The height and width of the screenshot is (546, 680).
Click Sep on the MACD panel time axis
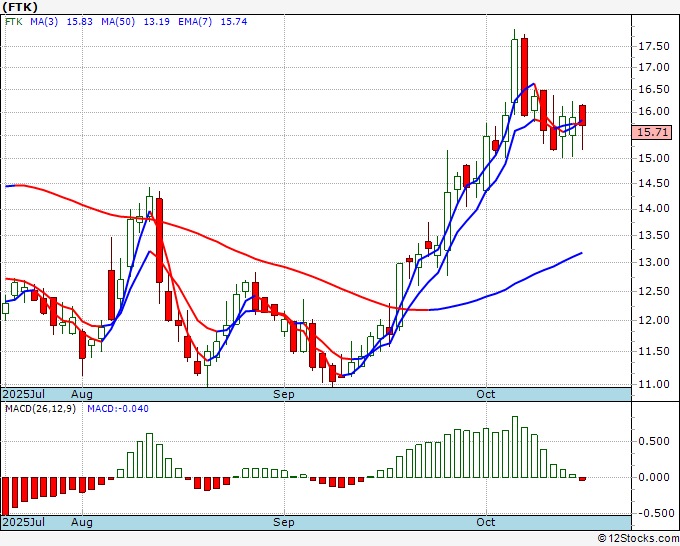click(284, 522)
